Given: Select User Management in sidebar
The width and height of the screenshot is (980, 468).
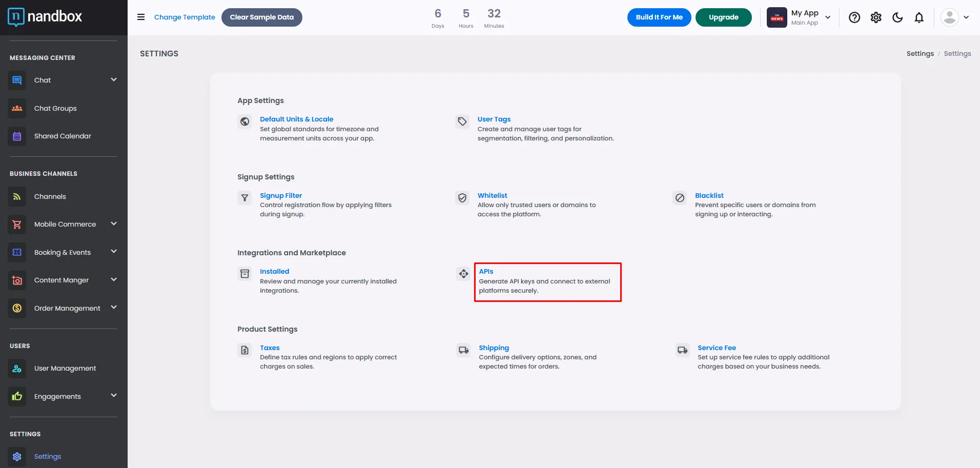Looking at the screenshot, I should [x=65, y=369].
